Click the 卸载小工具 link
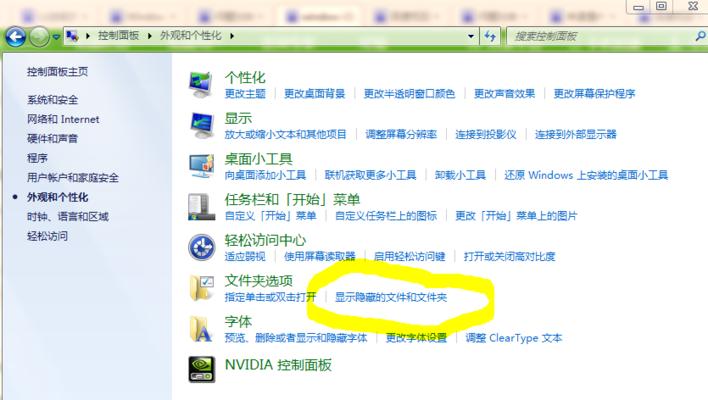The width and height of the screenshot is (708, 400). [460, 175]
